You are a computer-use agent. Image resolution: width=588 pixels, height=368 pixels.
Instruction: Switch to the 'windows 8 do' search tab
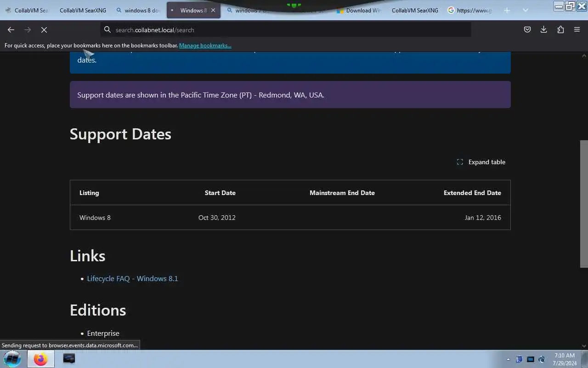[x=138, y=10]
